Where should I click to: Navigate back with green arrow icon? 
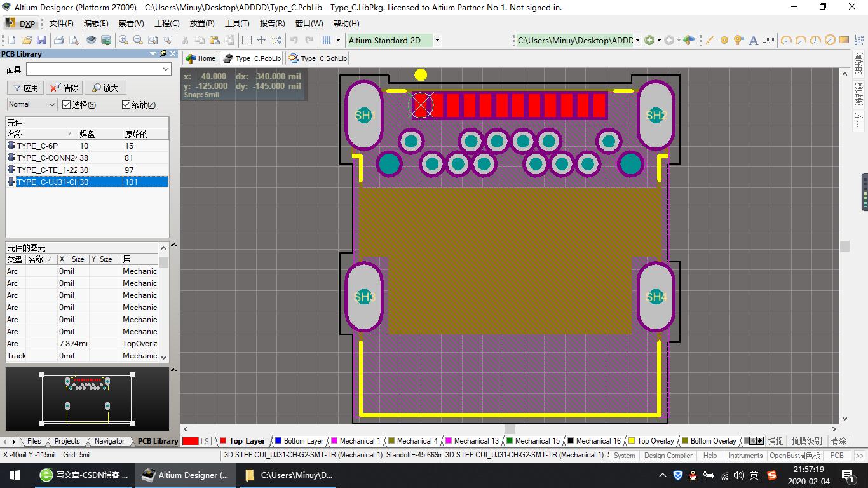[x=649, y=40]
